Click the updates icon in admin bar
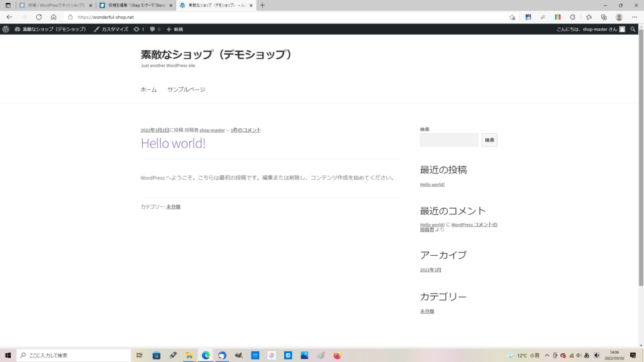 pyautogui.click(x=139, y=29)
